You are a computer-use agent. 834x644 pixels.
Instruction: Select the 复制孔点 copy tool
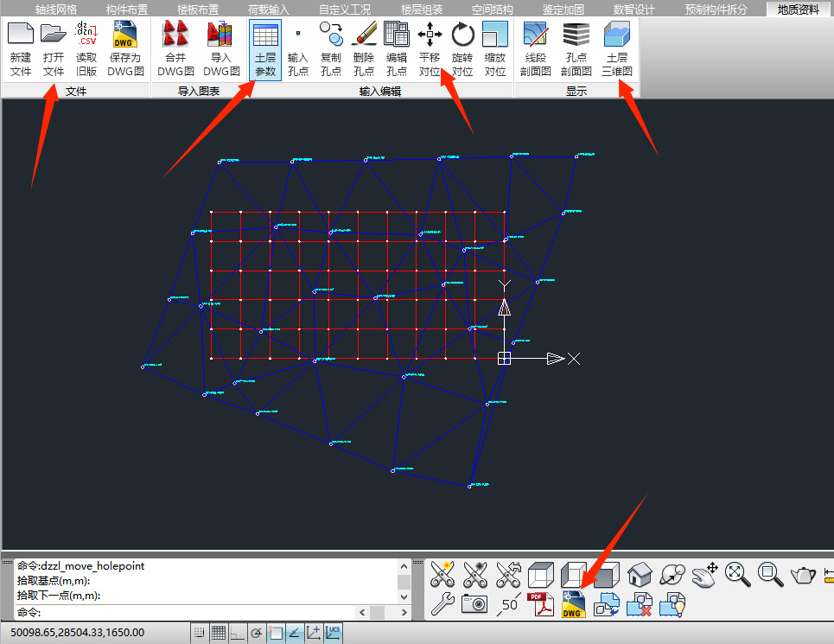pyautogui.click(x=331, y=49)
